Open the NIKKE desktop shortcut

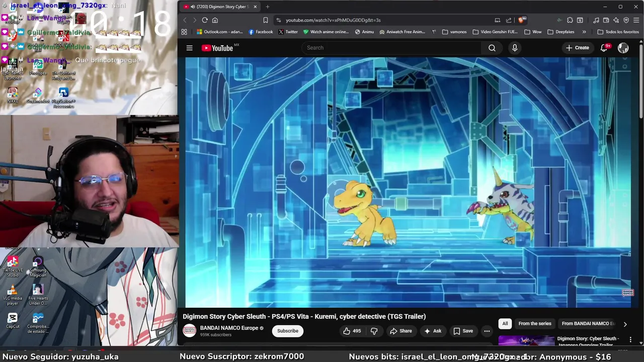(x=13, y=95)
